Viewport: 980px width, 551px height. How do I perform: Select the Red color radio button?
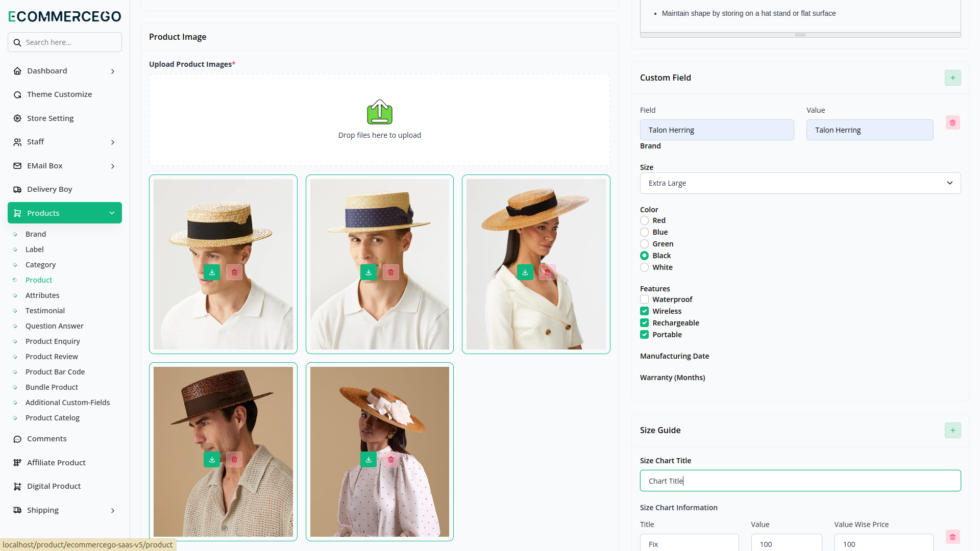[645, 220]
